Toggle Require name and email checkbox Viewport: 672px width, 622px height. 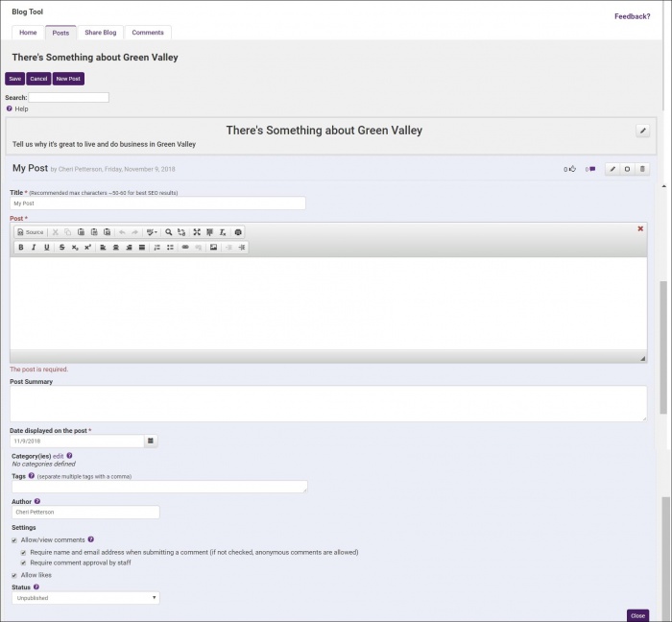click(x=23, y=553)
